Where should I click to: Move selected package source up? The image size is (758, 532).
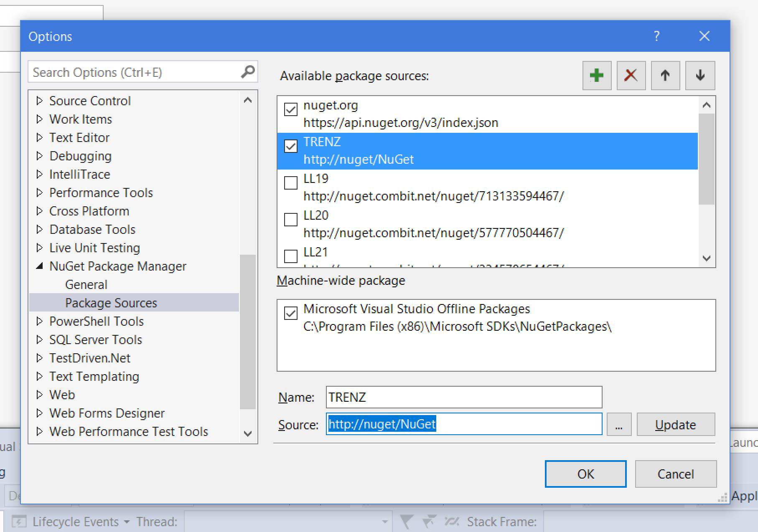[x=665, y=76]
